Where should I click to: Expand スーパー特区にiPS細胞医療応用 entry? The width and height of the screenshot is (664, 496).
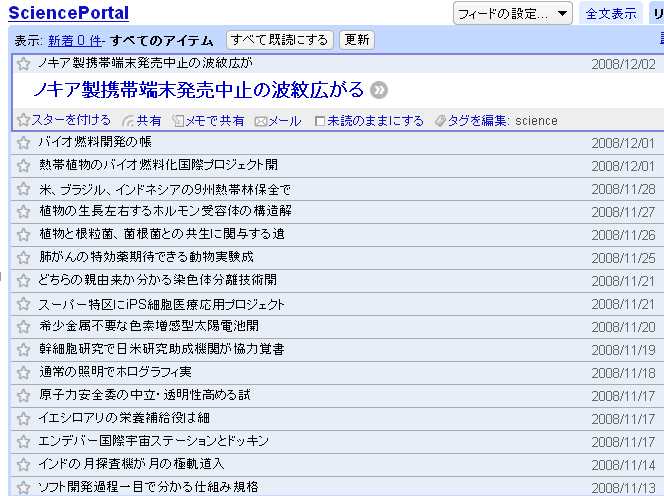[x=337, y=304]
